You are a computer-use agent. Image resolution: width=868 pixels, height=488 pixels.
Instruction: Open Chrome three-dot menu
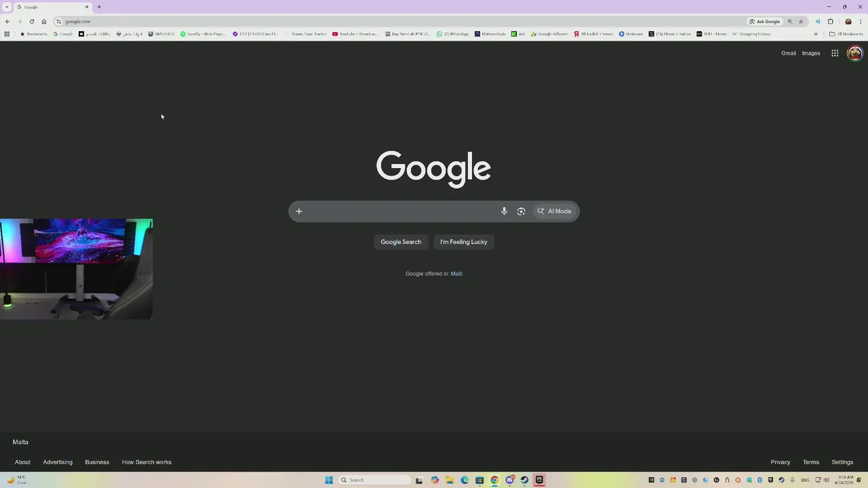(x=861, y=22)
